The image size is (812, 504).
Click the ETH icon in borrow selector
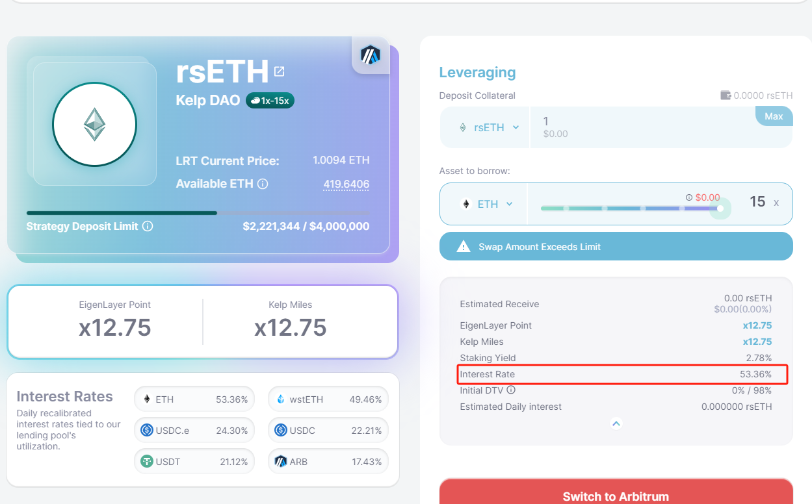pos(465,204)
